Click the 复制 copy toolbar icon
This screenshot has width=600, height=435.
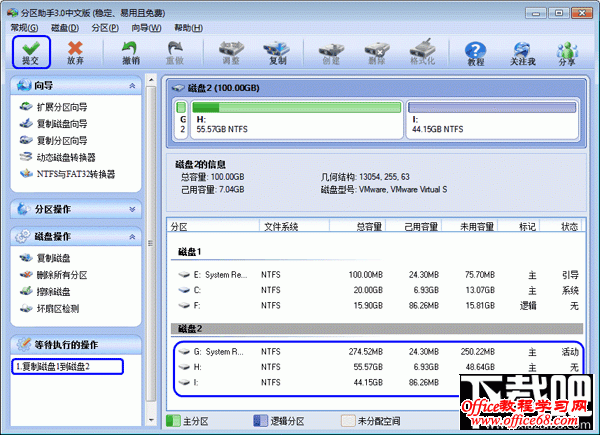tap(277, 52)
